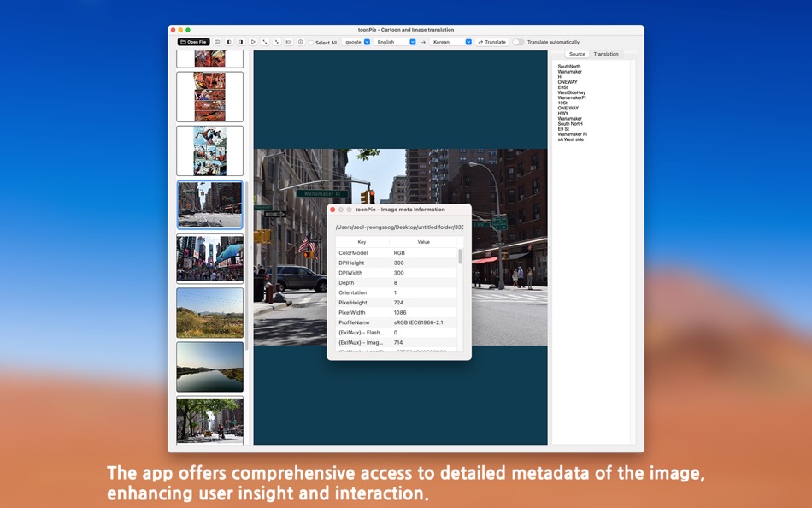The width and height of the screenshot is (812, 508).
Task: Click the keyboard-shaped toolbar icon beside Open File
Action: click(x=217, y=42)
